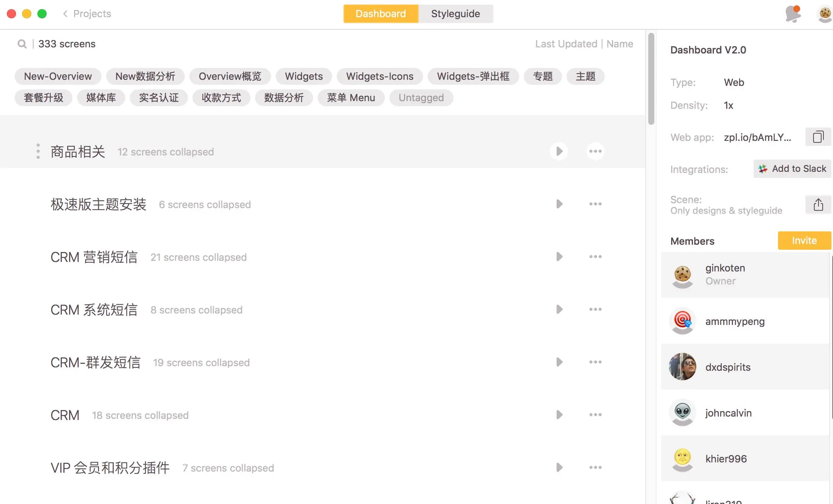This screenshot has width=833, height=504.
Task: Expand the 商品相关 collapsed section
Action: coord(559,152)
